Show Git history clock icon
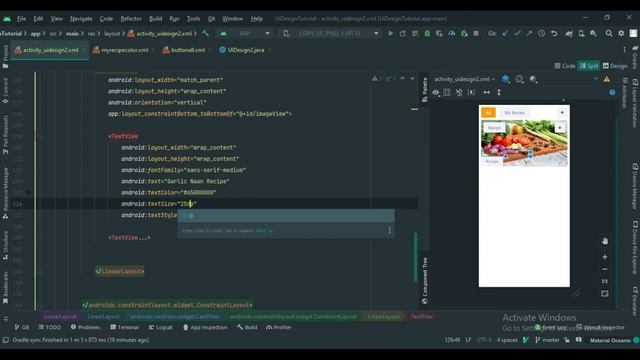The image size is (640, 360). click(x=541, y=33)
